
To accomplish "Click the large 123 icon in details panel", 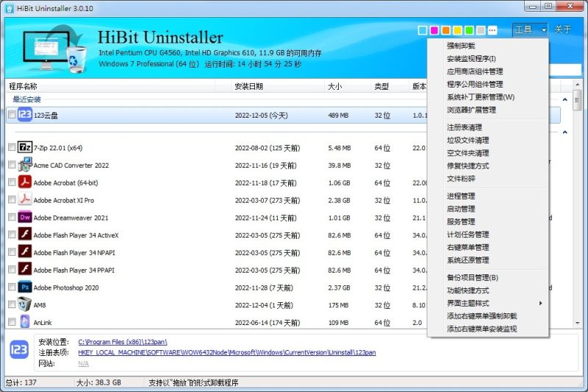I will [x=19, y=349].
